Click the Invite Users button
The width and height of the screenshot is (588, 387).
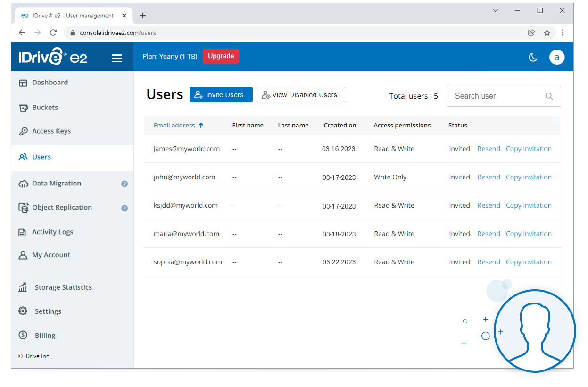click(221, 95)
